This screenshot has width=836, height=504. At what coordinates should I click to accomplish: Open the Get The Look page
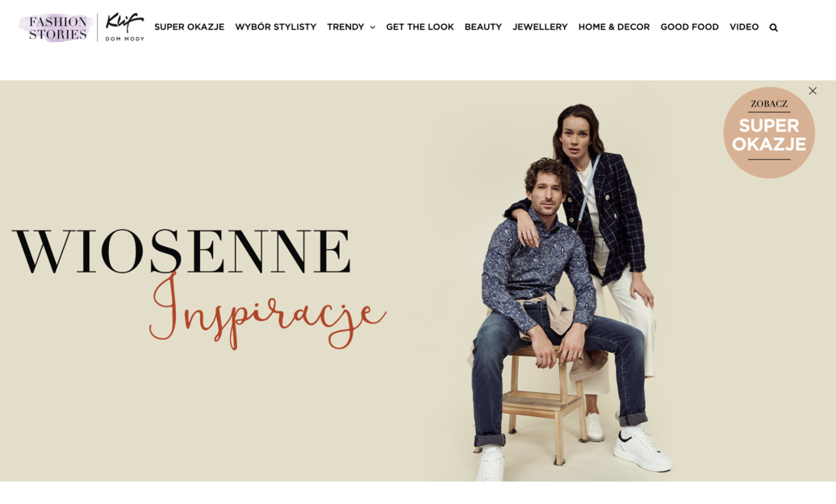420,27
